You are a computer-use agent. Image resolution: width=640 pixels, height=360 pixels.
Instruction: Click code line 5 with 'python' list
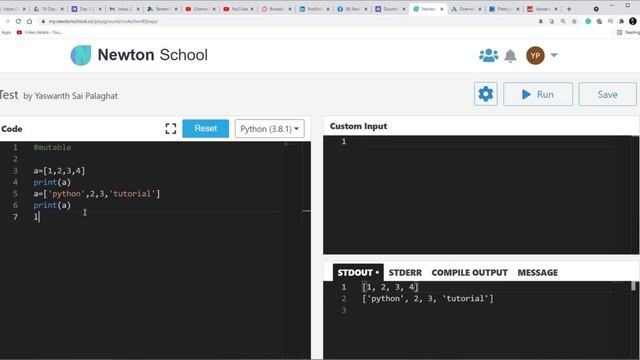pyautogui.click(x=97, y=193)
